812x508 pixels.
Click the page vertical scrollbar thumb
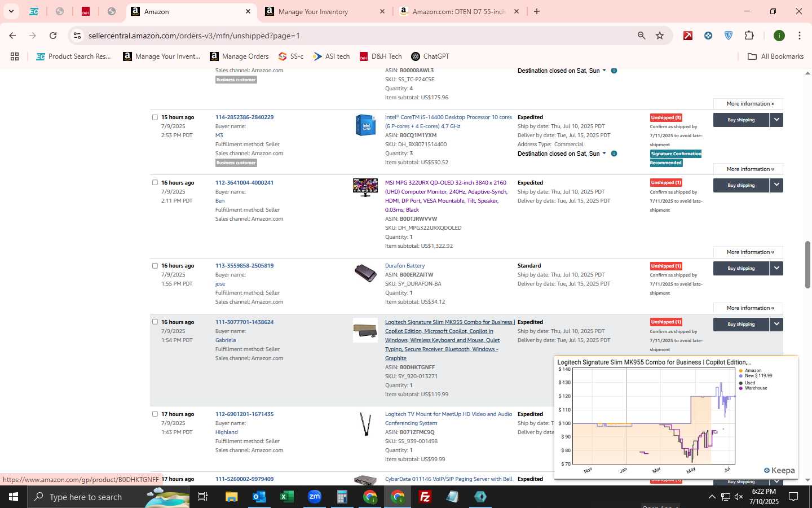tap(807, 265)
